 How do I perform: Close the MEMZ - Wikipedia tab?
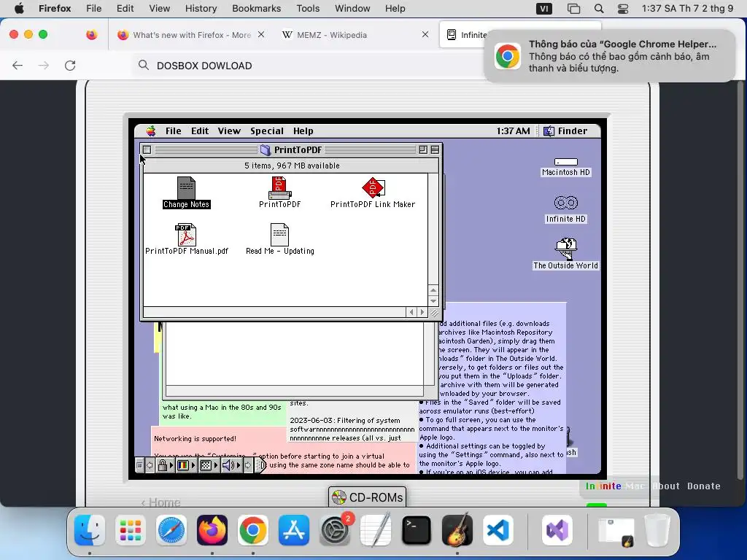pos(425,34)
